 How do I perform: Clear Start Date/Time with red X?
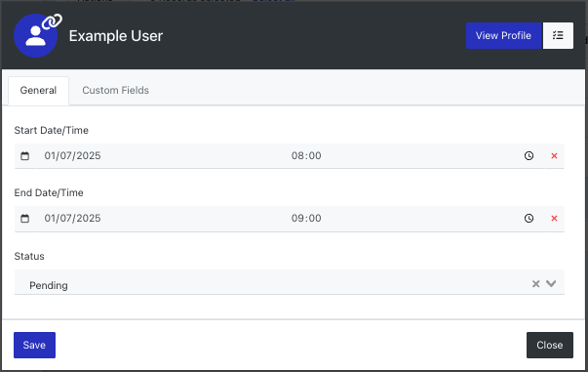click(x=554, y=156)
